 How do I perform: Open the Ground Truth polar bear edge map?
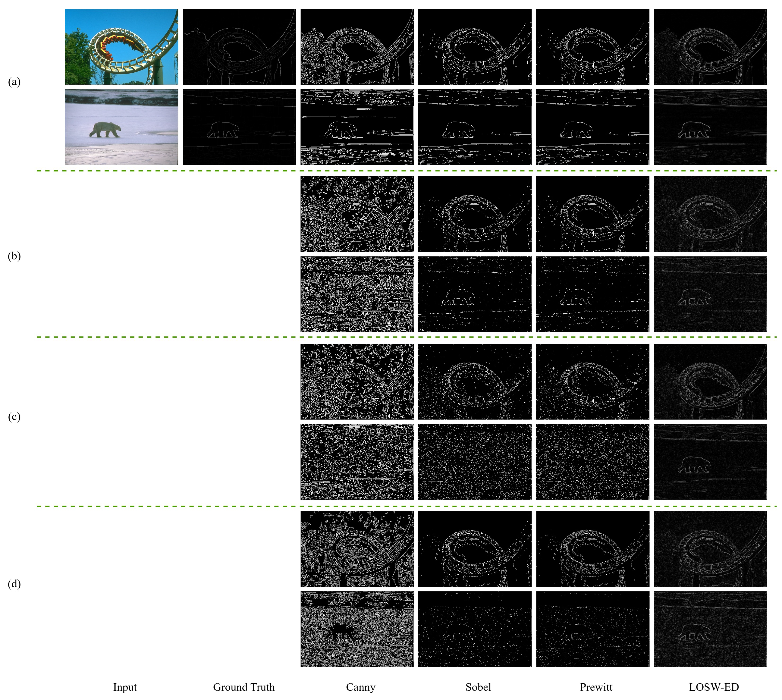(239, 127)
